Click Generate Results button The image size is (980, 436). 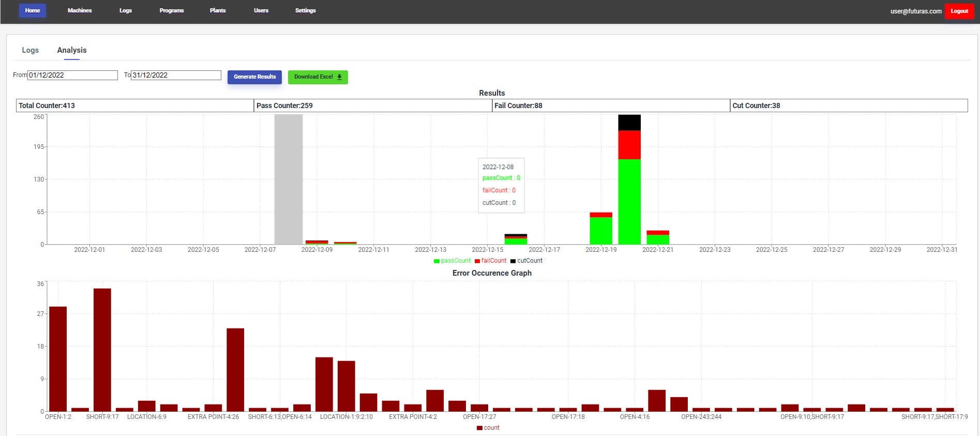(254, 77)
